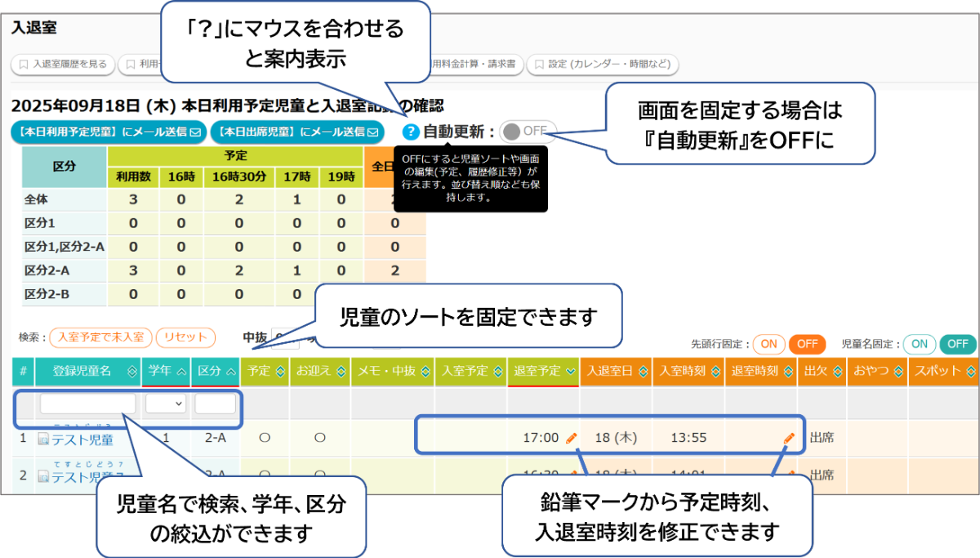Set 児童名固定 to OFF
980x558 pixels.
[x=957, y=345]
